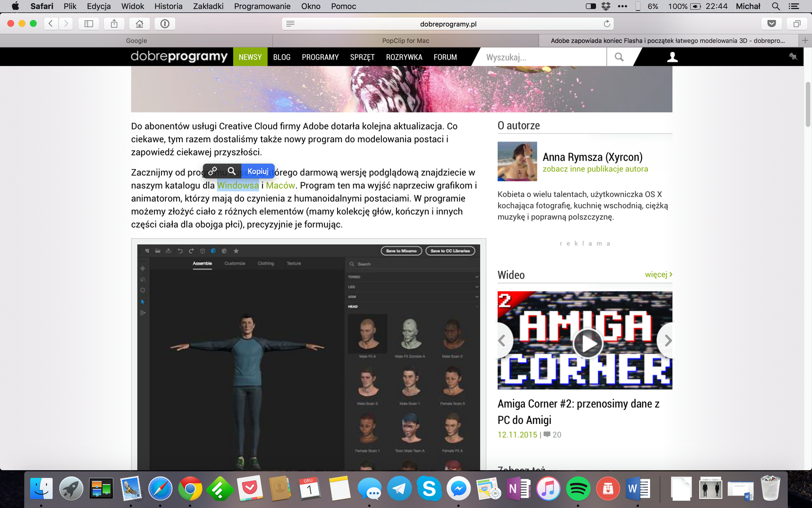Open Notification Center list icon

[x=794, y=6]
